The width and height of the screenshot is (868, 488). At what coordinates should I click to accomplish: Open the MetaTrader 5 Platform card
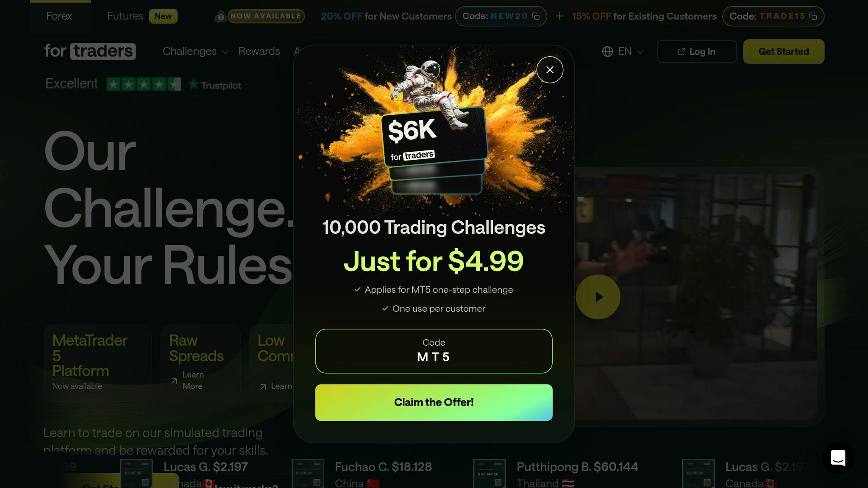point(97,363)
